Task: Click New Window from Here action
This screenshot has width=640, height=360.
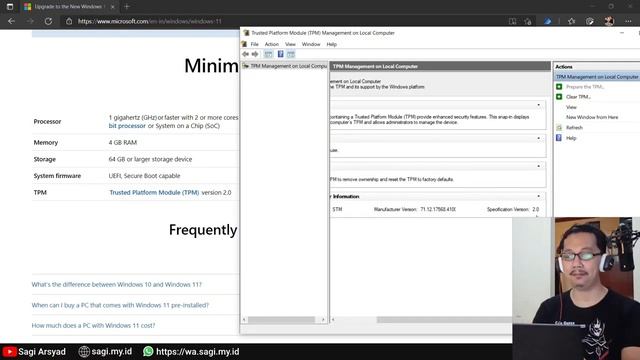Action: (592, 117)
